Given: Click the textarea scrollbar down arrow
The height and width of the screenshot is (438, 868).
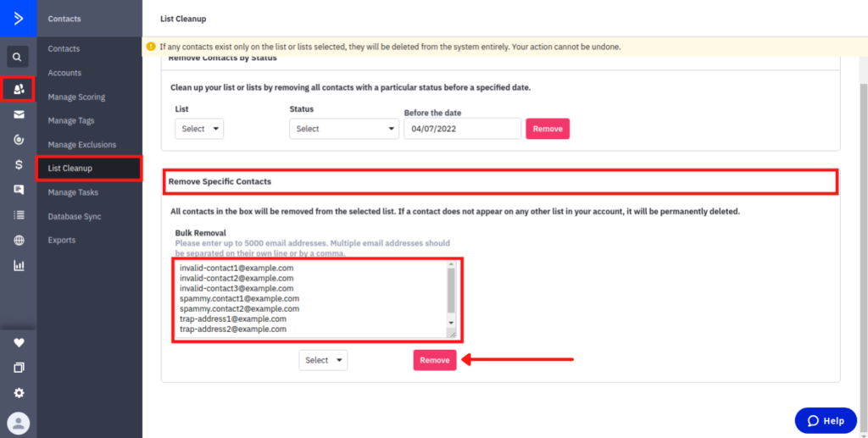Looking at the screenshot, I should pos(451,323).
